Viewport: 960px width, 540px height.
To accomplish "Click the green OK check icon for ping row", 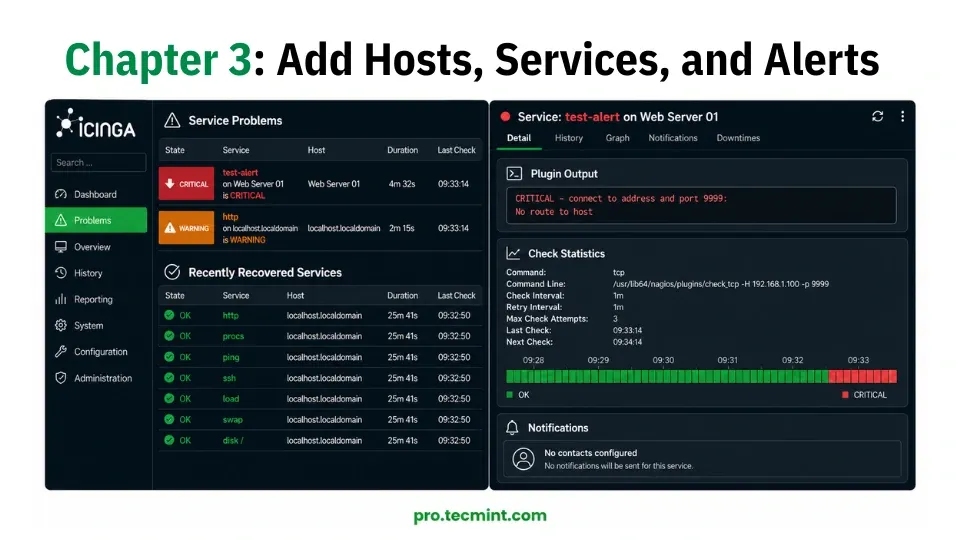I will click(x=169, y=357).
